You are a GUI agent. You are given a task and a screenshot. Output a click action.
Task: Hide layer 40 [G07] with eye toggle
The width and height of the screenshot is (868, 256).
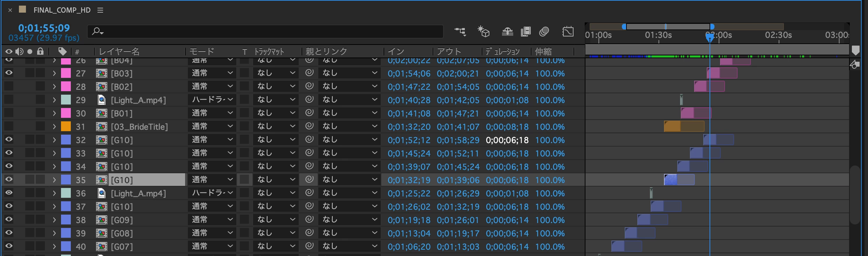coord(9,246)
